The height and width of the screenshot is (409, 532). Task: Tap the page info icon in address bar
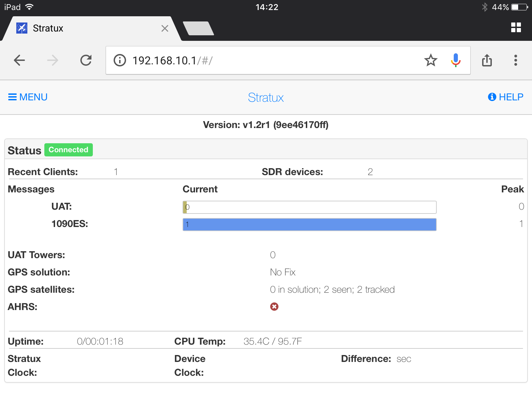click(x=119, y=60)
